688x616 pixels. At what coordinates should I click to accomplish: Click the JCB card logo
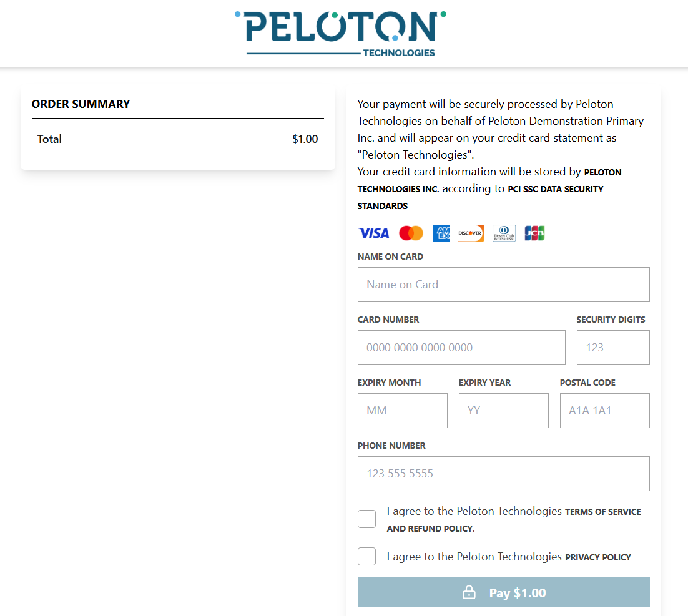[534, 233]
